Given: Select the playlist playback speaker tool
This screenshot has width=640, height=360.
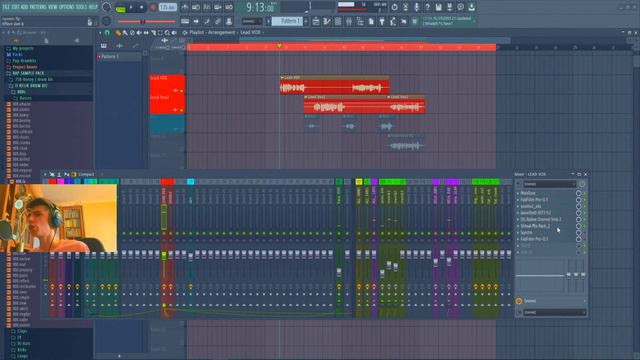Looking at the screenshot, I should tap(174, 33).
